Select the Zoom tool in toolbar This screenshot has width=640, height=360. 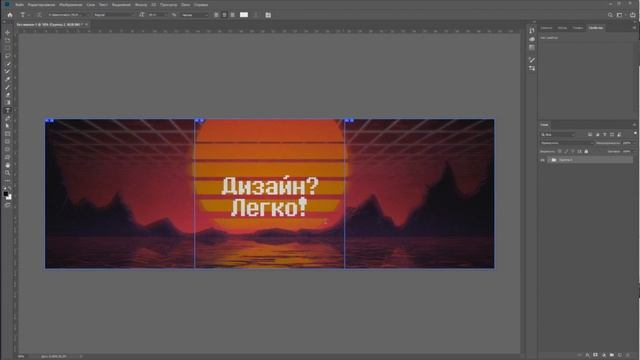[x=7, y=173]
